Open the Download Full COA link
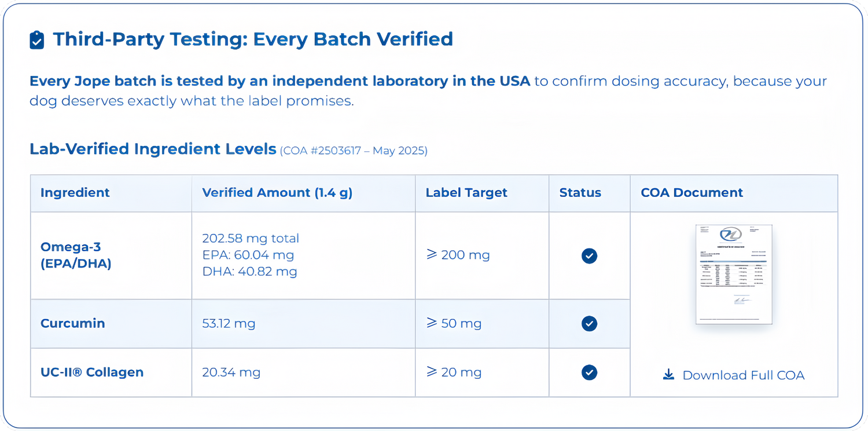This screenshot has width=868, height=431. tap(743, 375)
